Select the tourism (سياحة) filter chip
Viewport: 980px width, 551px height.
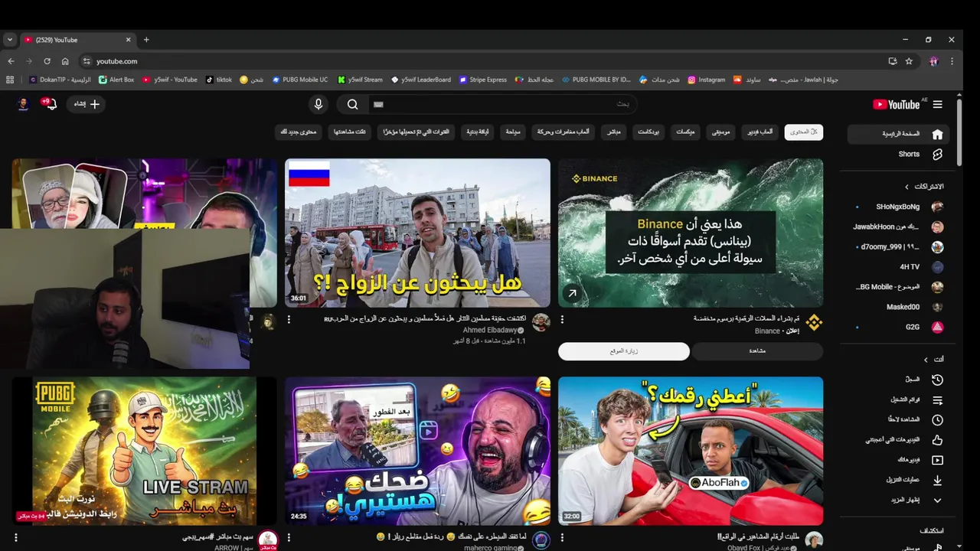tap(513, 132)
